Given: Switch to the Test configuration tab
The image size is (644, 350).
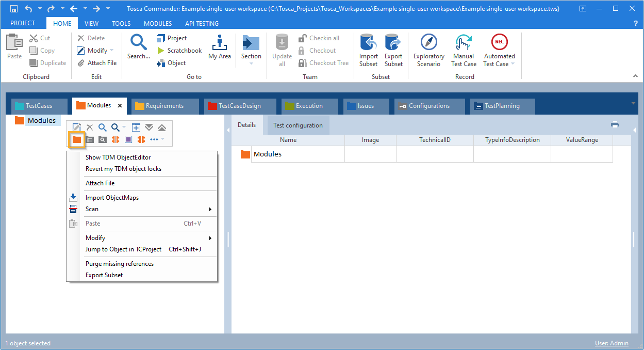Looking at the screenshot, I should point(298,125).
